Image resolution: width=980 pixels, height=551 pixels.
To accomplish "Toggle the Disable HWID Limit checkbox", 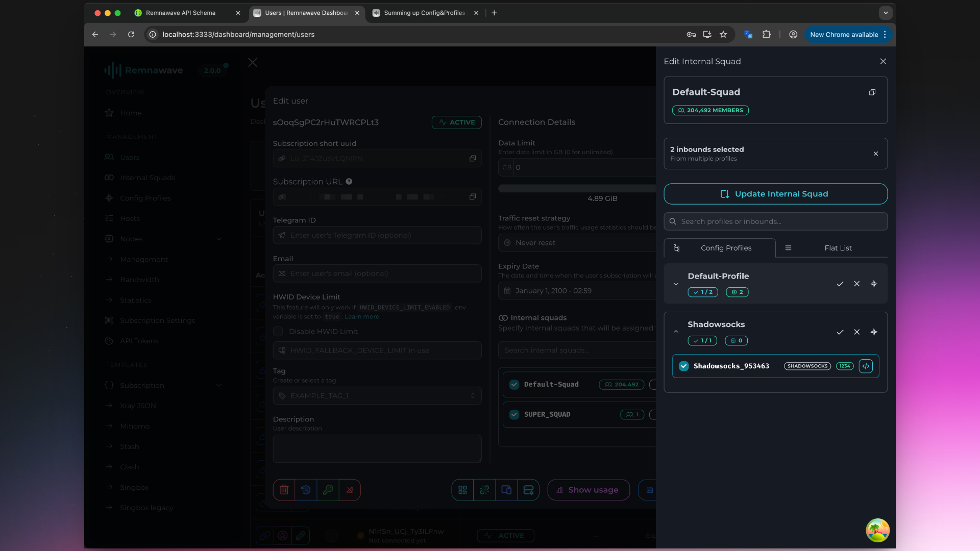I will [x=278, y=331].
